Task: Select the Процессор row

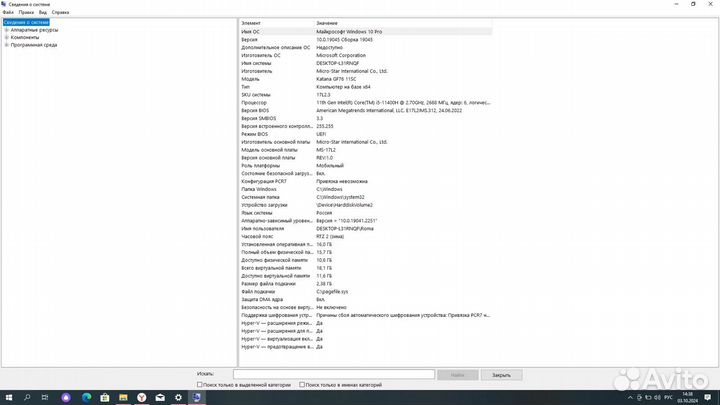Action: (366, 102)
